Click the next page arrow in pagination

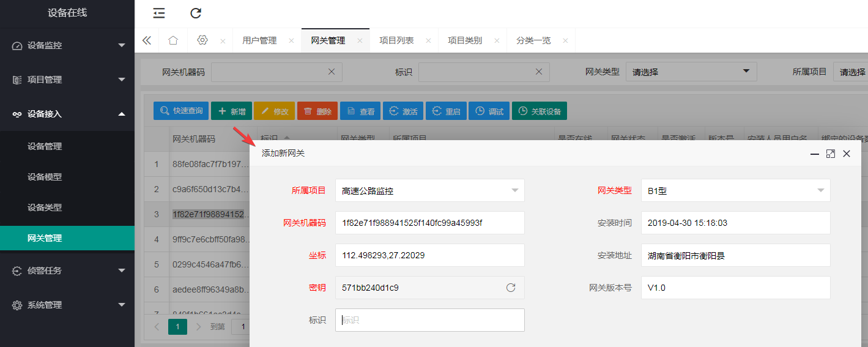tap(198, 327)
